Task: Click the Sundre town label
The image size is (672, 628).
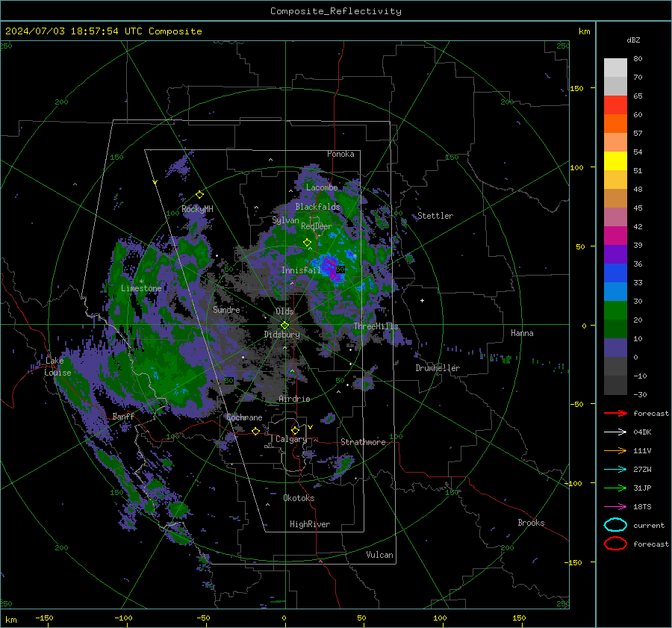Action: click(226, 309)
